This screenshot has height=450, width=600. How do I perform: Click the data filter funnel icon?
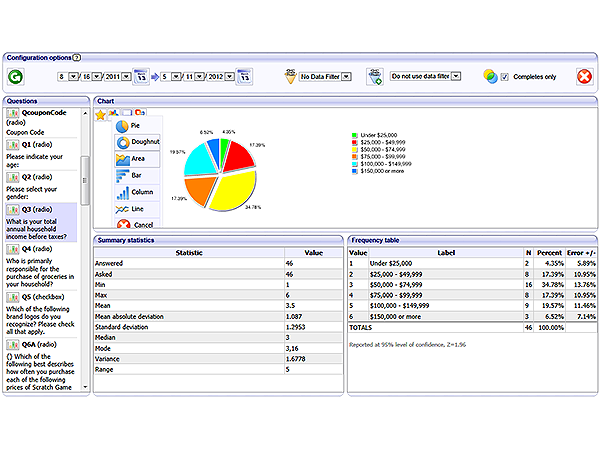pos(290,75)
